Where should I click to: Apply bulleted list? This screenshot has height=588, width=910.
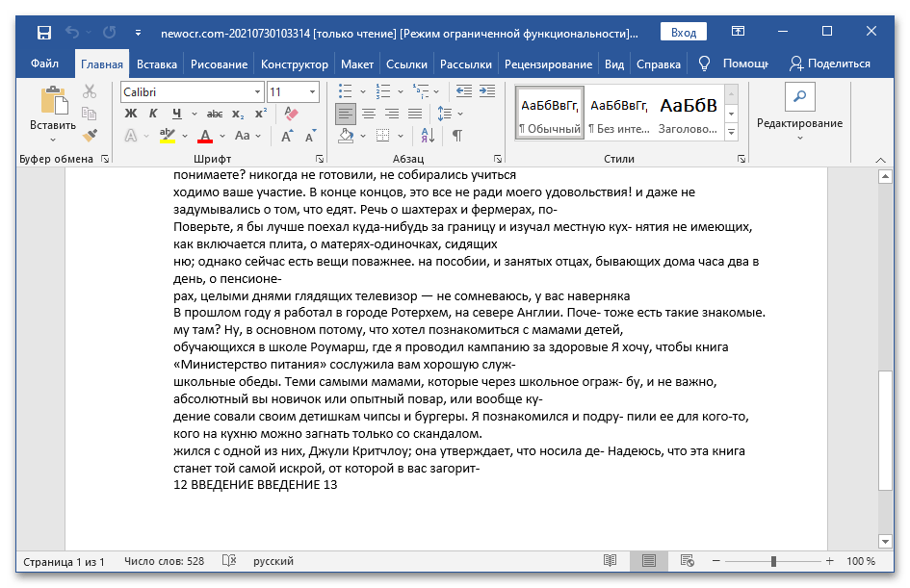coord(346,91)
